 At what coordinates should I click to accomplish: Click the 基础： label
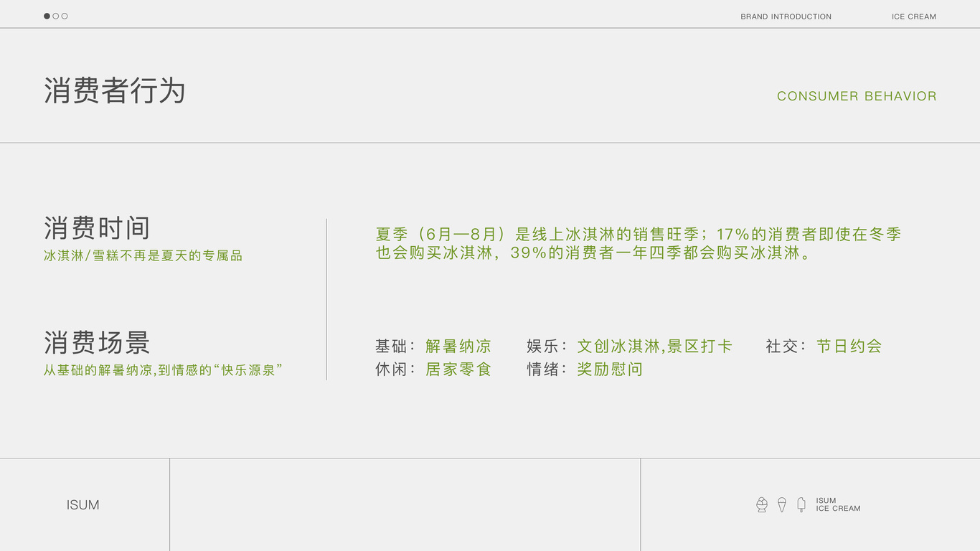(x=396, y=347)
